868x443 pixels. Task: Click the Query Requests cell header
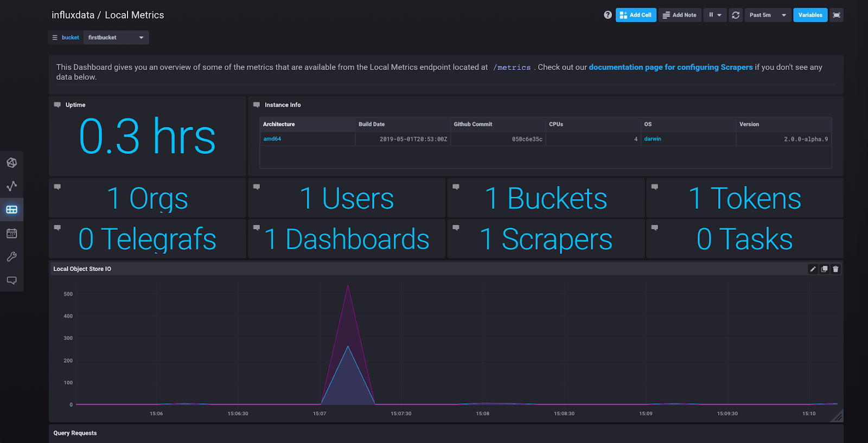[x=75, y=433]
